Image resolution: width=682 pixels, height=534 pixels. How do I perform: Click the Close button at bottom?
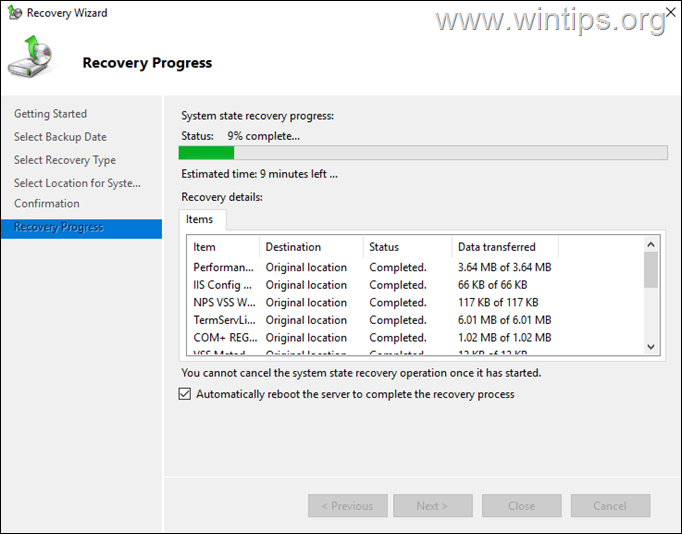pos(521,506)
